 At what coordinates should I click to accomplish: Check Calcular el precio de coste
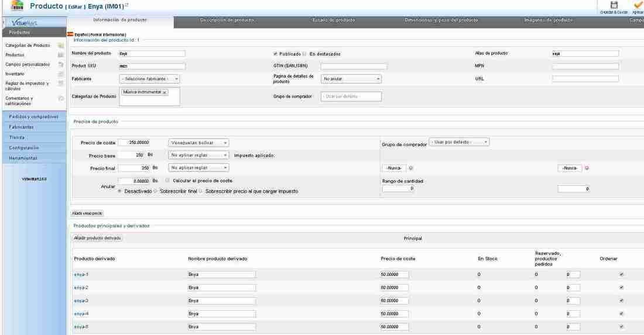[x=167, y=181]
